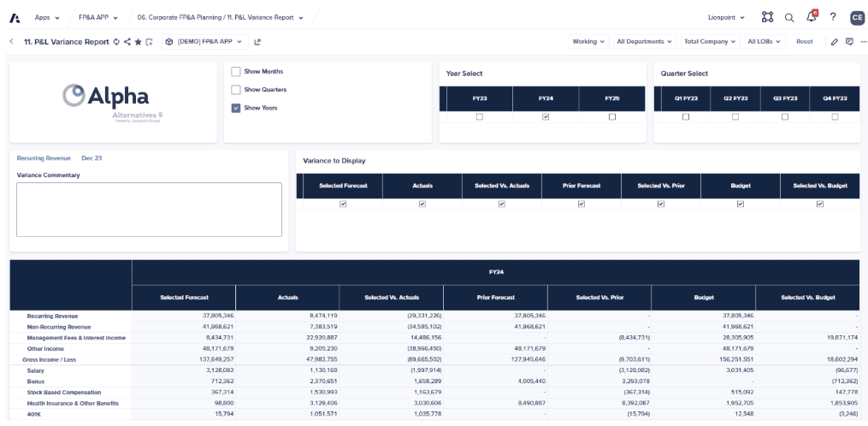
Task: Tick the Q1 FY23 quarter checkbox
Action: (x=686, y=117)
